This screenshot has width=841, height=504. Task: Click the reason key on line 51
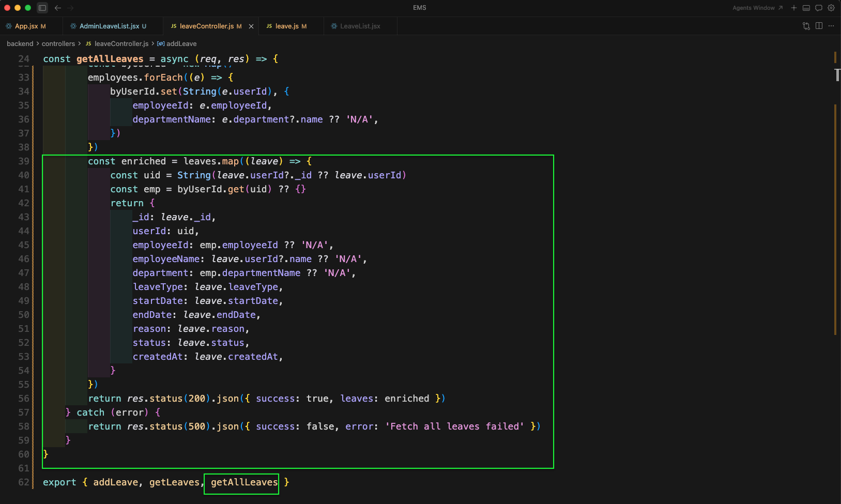[x=149, y=329]
